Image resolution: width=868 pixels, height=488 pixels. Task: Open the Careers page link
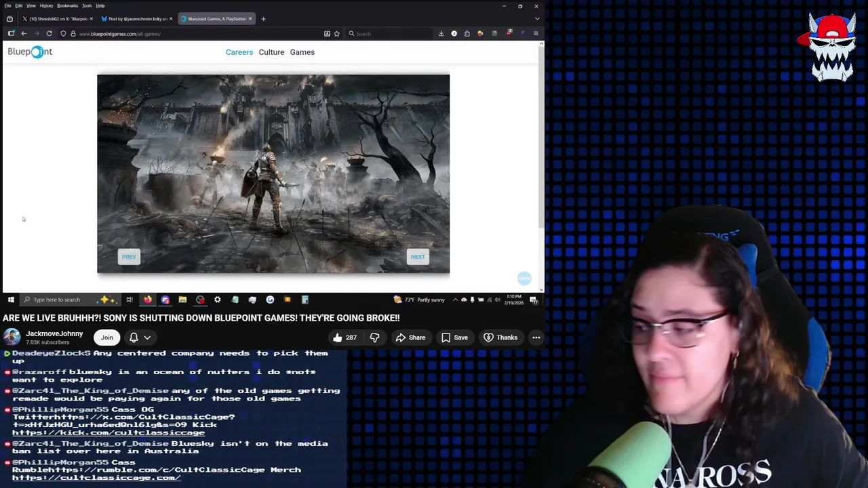tap(239, 52)
